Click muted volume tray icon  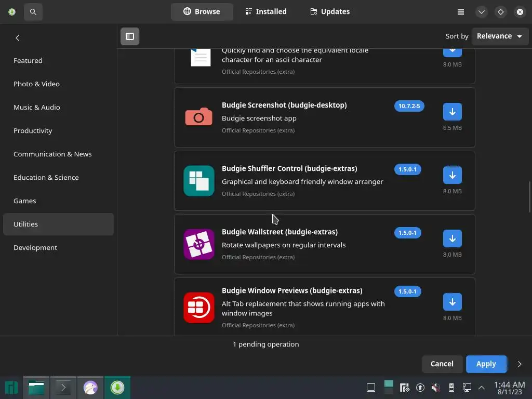[x=436, y=388]
